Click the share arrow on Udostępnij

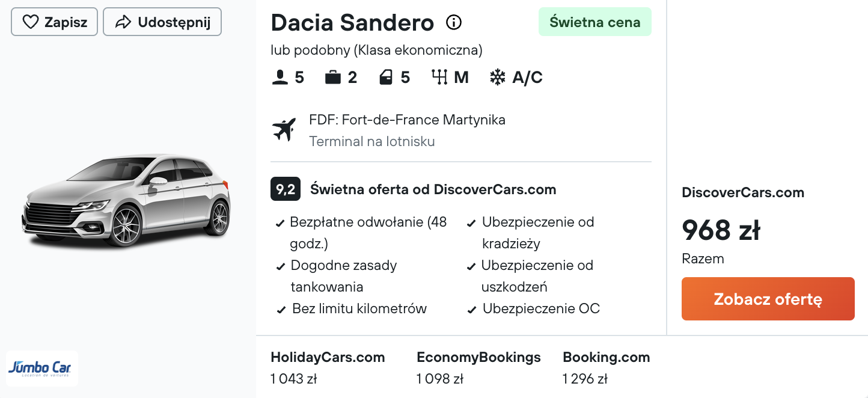pyautogui.click(x=123, y=22)
